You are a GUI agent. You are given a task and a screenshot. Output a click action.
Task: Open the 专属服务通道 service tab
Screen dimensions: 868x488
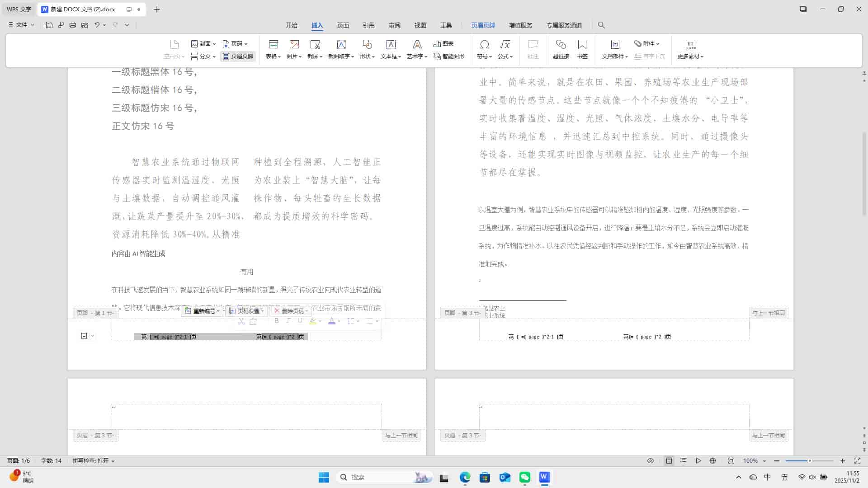tap(564, 25)
